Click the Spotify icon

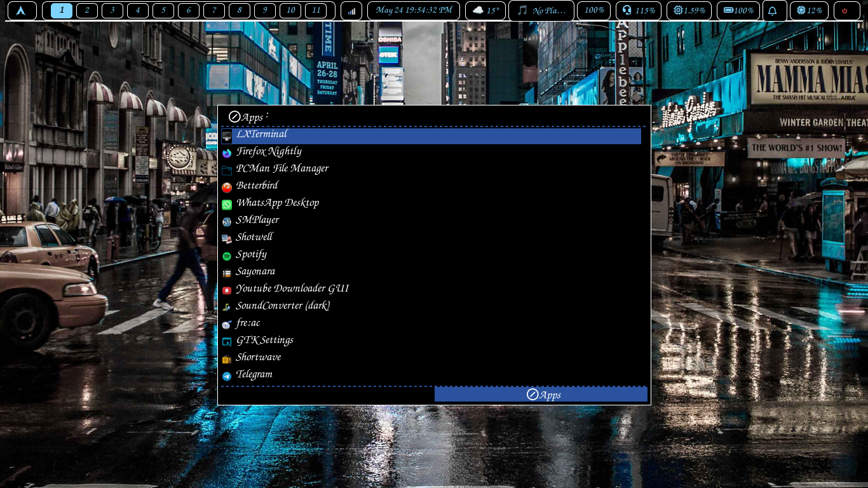(227, 256)
